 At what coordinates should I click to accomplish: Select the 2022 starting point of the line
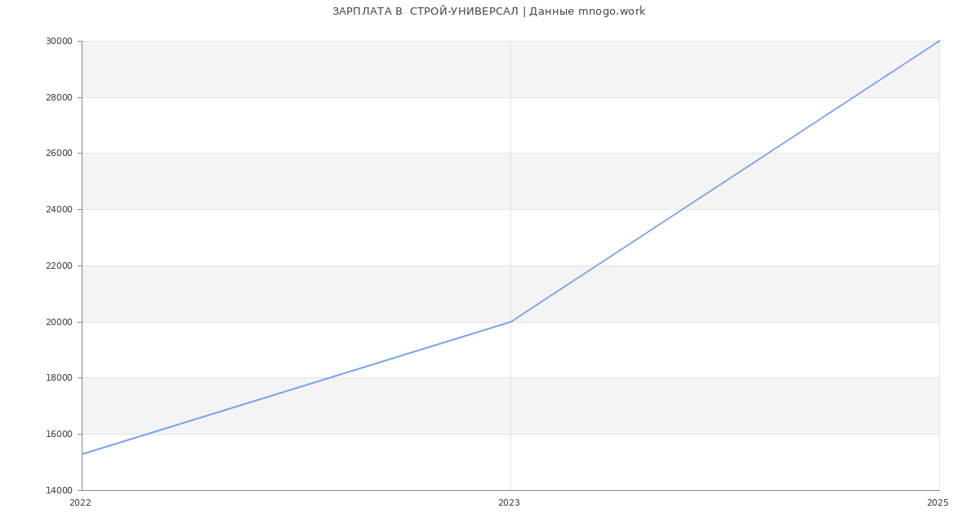82,454
